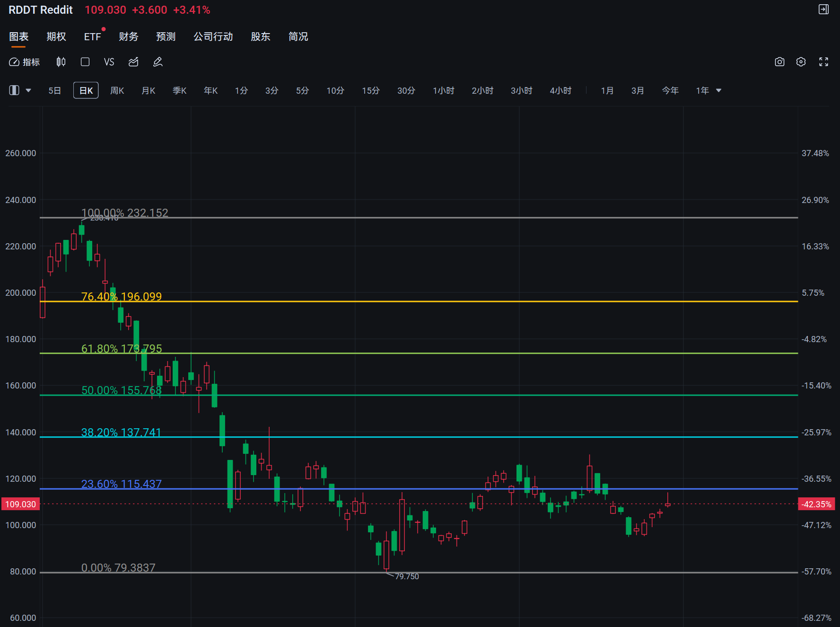Click the square overlay icon
The image size is (840, 627).
pos(85,62)
